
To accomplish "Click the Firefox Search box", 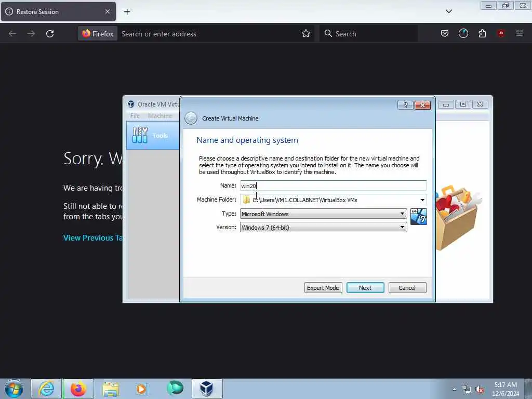I will click(x=368, y=34).
